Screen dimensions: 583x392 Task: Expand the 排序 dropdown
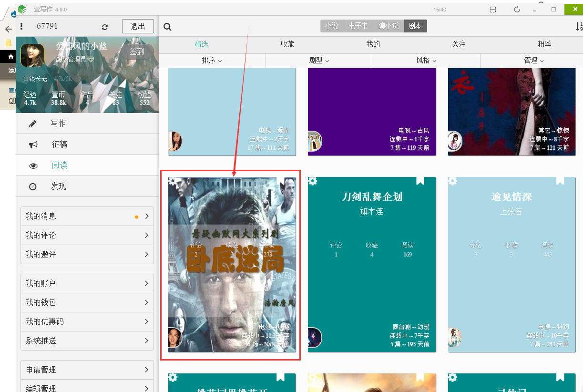212,61
